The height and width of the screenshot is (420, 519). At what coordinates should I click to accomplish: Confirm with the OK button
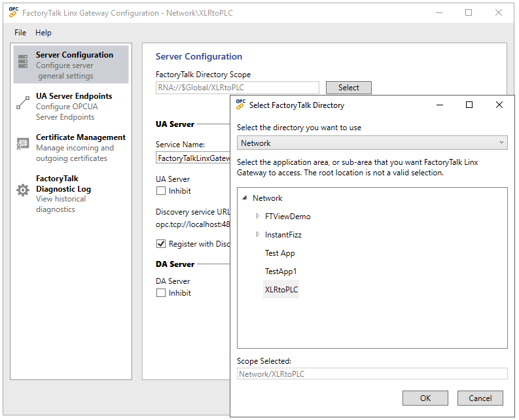(x=425, y=398)
